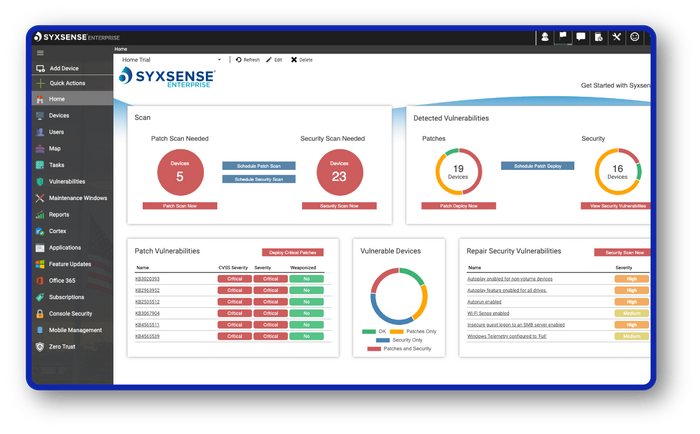Image resolution: width=700 pixels, height=434 pixels.
Task: Open the Users sidebar icon
Action: pyautogui.click(x=40, y=132)
